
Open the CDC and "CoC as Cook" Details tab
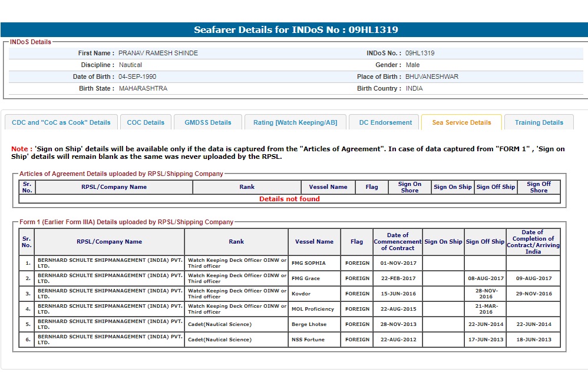point(61,122)
